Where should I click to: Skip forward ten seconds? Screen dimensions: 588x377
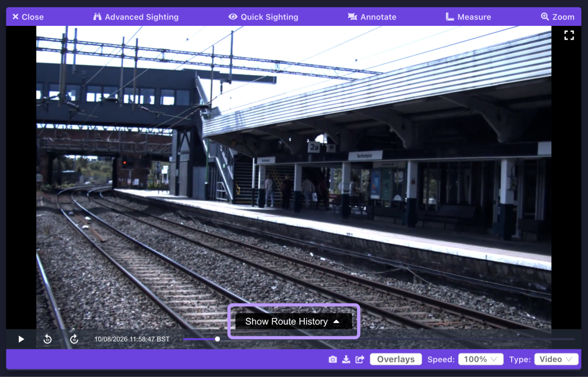tap(74, 339)
